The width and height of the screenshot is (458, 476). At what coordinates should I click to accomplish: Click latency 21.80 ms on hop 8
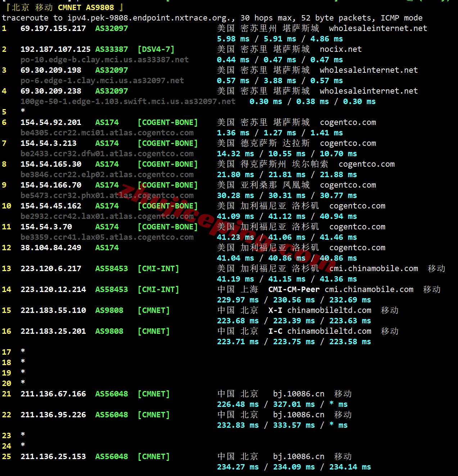click(x=235, y=175)
